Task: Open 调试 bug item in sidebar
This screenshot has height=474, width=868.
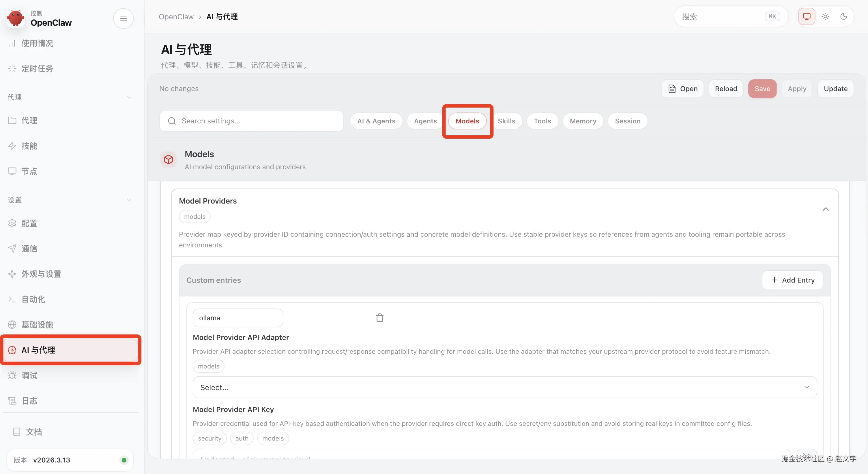Action: coord(29,375)
